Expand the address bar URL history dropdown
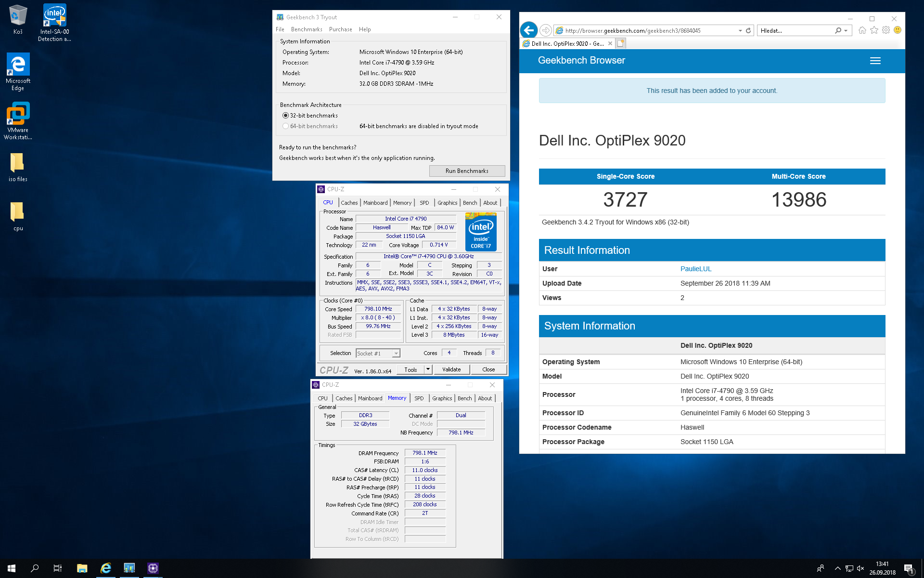The width and height of the screenshot is (924, 578). [x=740, y=30]
